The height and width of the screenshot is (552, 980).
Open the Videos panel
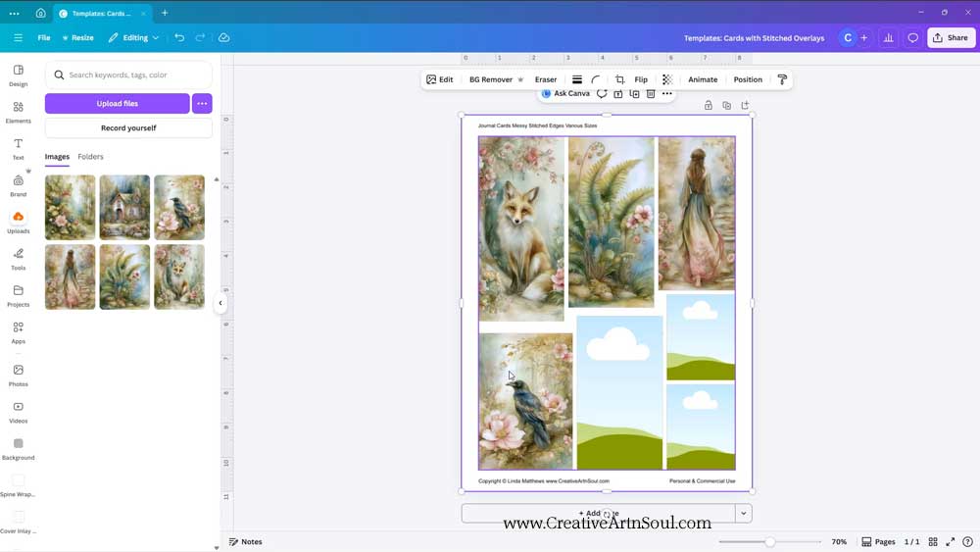pyautogui.click(x=18, y=413)
